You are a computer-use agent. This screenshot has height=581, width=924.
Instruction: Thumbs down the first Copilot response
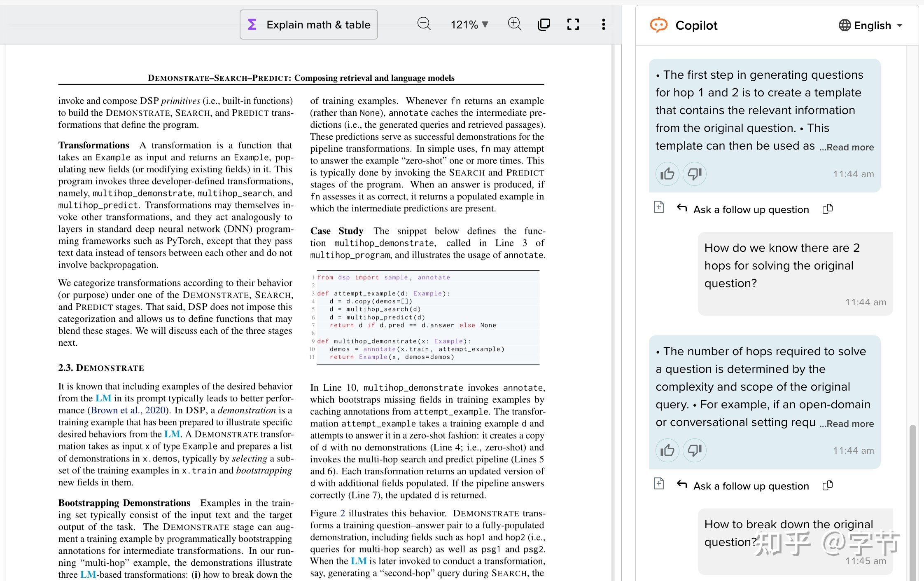(x=695, y=174)
